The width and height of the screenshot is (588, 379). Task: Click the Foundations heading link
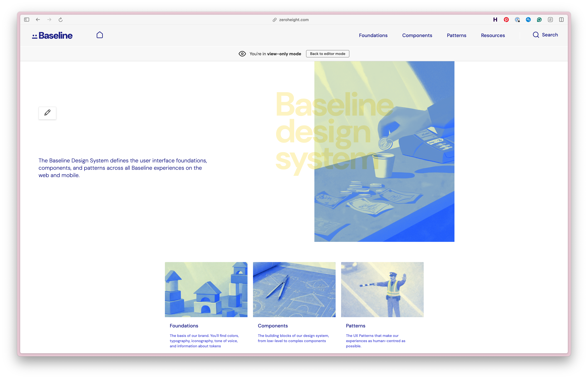pos(184,326)
